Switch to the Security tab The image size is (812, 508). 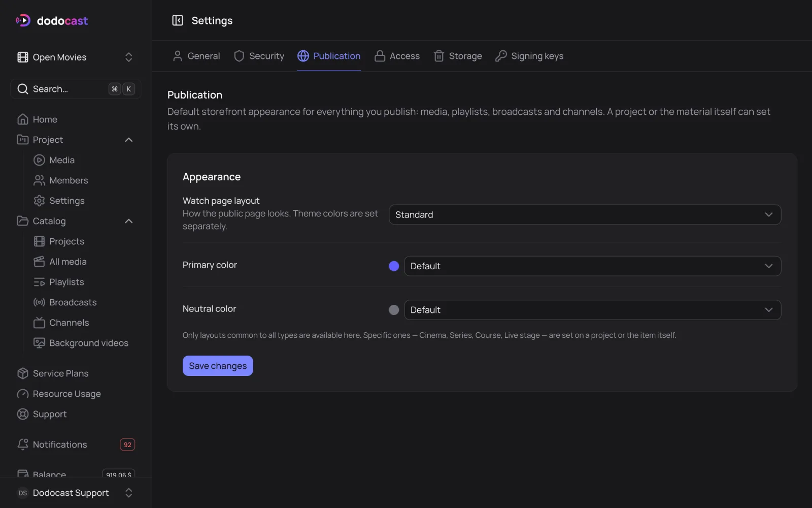point(259,56)
